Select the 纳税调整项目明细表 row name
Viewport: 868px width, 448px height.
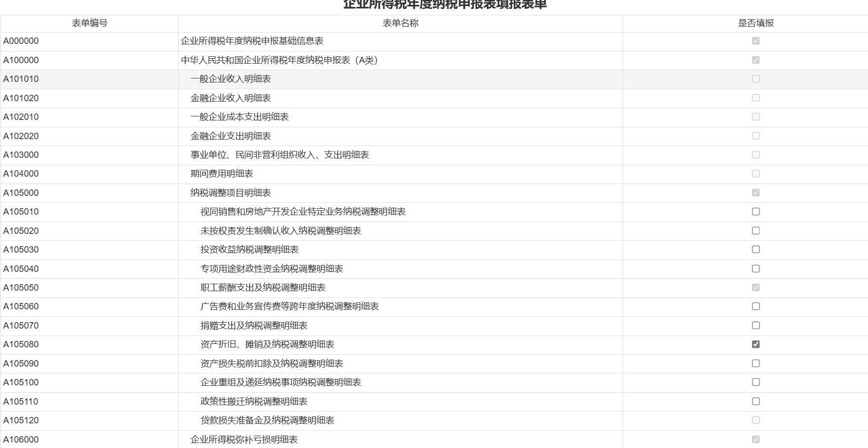click(230, 193)
